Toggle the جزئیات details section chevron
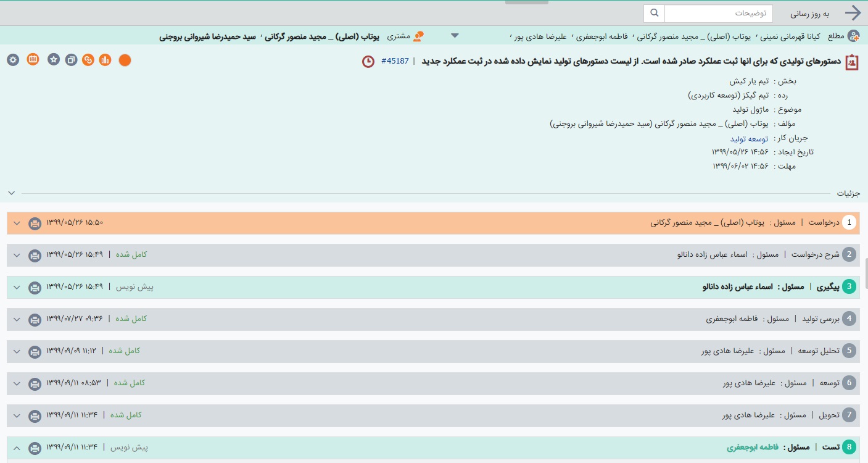Image resolution: width=868 pixels, height=463 pixels. pyautogui.click(x=11, y=193)
